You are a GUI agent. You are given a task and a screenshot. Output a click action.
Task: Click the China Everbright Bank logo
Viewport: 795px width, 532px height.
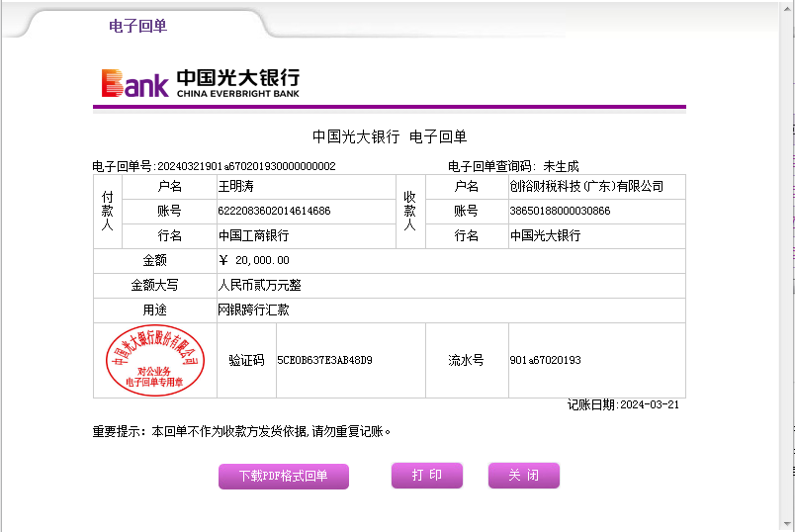click(x=201, y=83)
